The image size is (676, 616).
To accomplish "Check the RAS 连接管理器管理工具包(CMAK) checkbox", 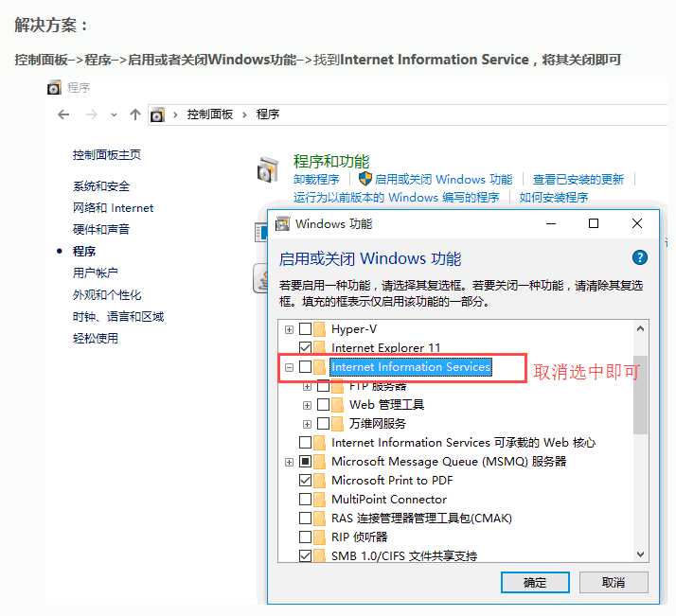I will (305, 519).
